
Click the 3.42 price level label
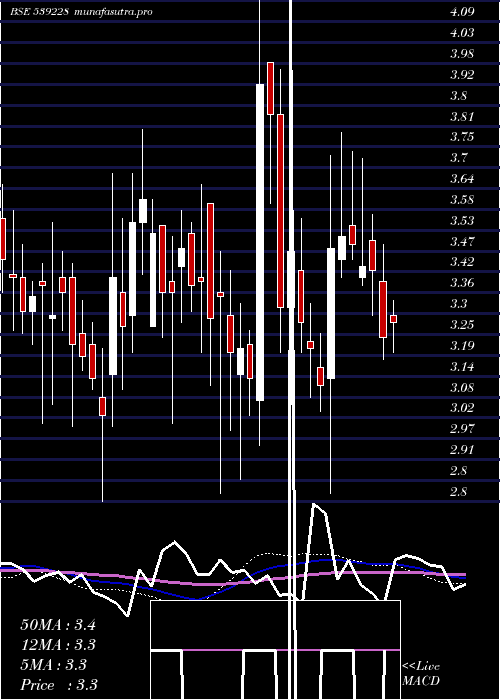pos(462,262)
